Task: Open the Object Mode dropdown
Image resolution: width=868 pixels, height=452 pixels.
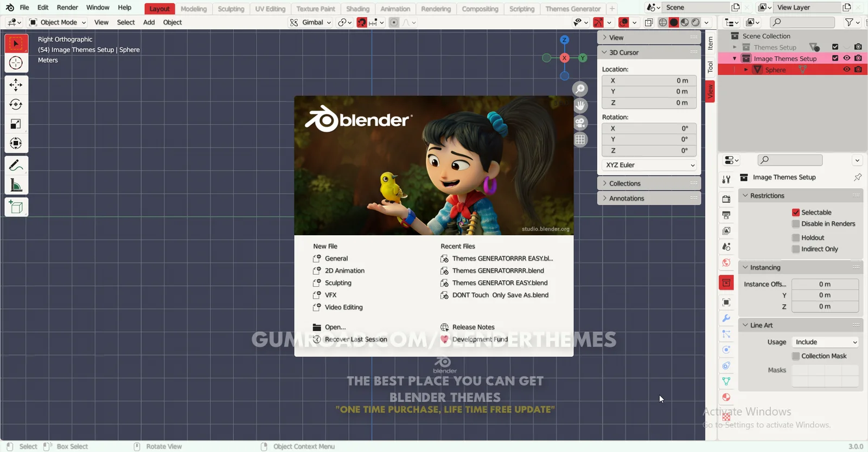Action: (x=58, y=22)
